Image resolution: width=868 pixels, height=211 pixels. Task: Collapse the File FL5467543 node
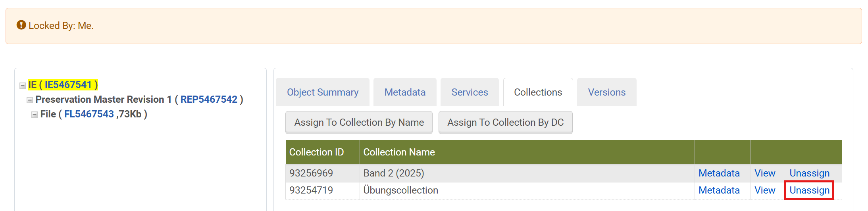click(x=35, y=115)
